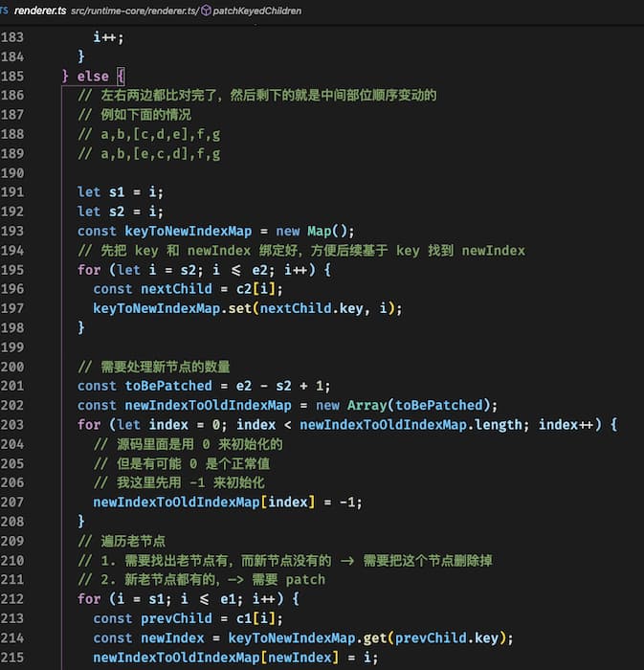Click the comment containing 'patch' on line 211

(x=201, y=580)
